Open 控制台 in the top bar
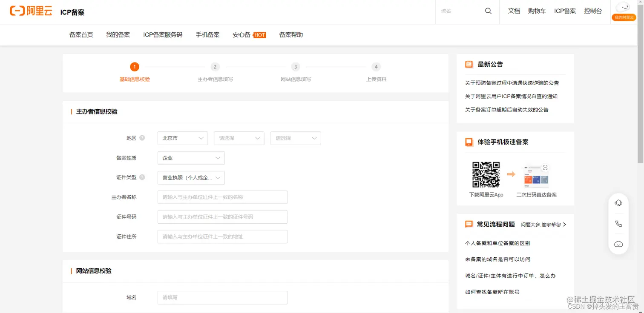The image size is (644, 313). (593, 11)
